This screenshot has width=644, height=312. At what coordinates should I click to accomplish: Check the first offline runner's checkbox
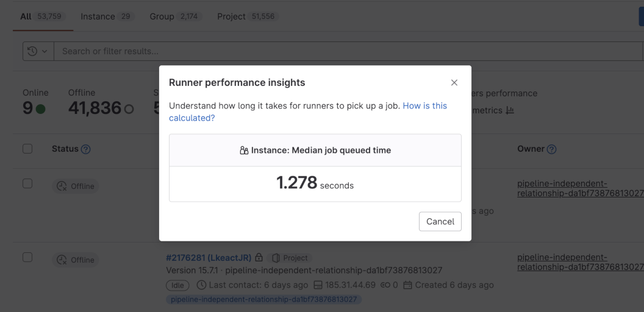click(x=27, y=183)
